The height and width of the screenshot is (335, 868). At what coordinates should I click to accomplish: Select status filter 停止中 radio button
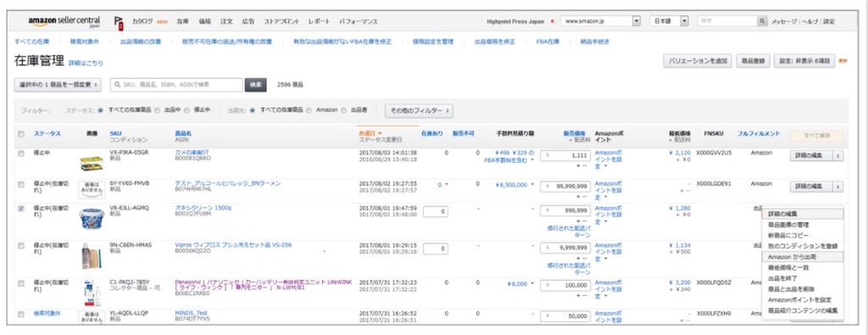coord(187,110)
